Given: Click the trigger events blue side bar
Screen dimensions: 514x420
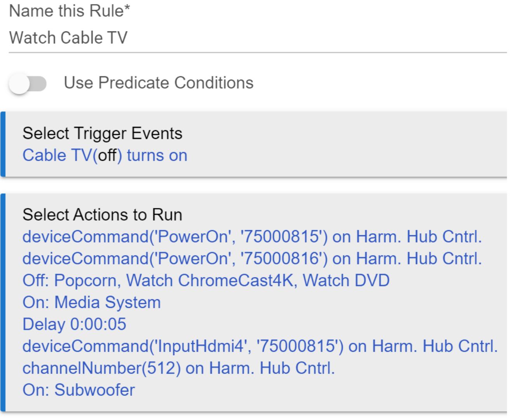Looking at the screenshot, I should [3, 145].
